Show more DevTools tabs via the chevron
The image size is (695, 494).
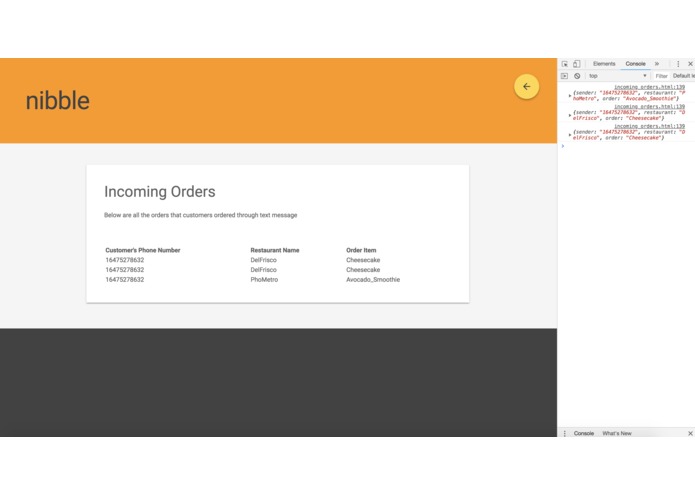pyautogui.click(x=657, y=64)
